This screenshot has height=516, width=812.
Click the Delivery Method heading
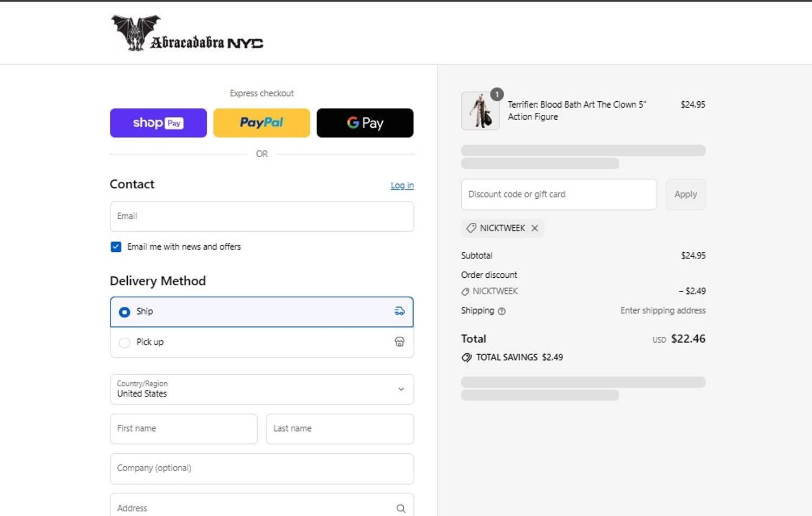click(x=158, y=280)
